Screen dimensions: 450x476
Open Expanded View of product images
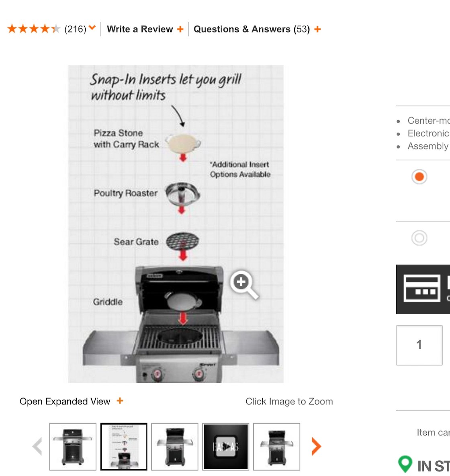[65, 401]
